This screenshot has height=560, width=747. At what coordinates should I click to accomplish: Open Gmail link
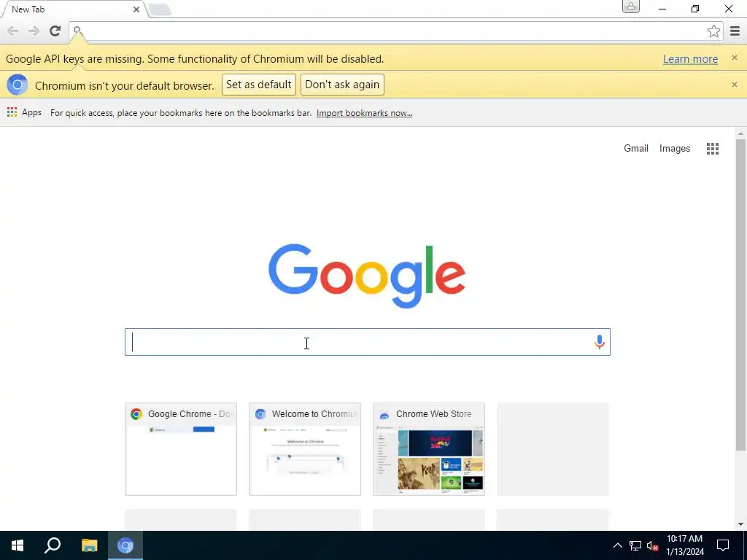coord(636,149)
